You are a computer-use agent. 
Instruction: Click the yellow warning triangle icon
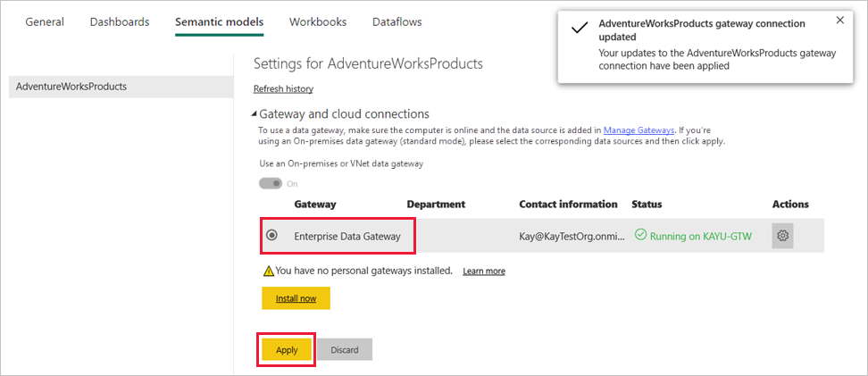pyautogui.click(x=268, y=271)
